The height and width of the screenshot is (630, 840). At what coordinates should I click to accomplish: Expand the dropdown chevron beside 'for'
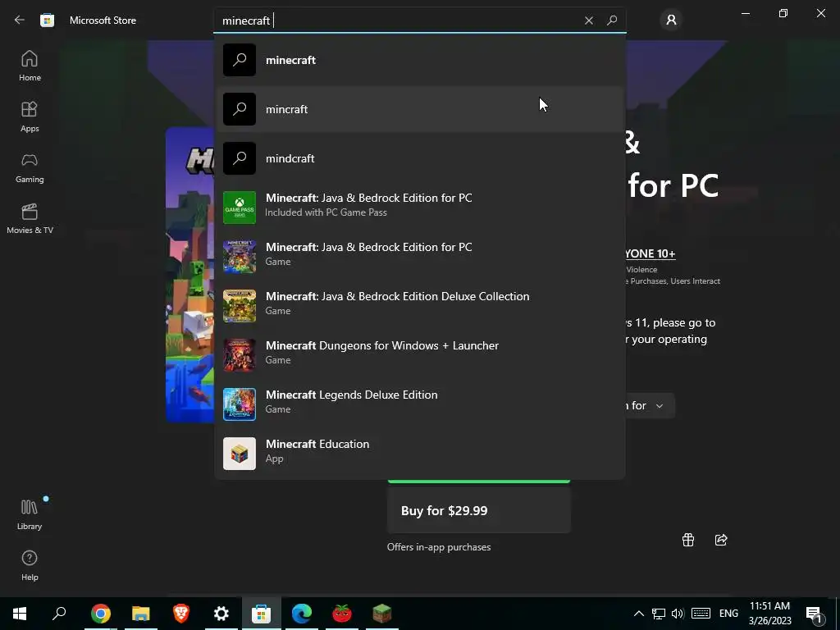tap(660, 406)
